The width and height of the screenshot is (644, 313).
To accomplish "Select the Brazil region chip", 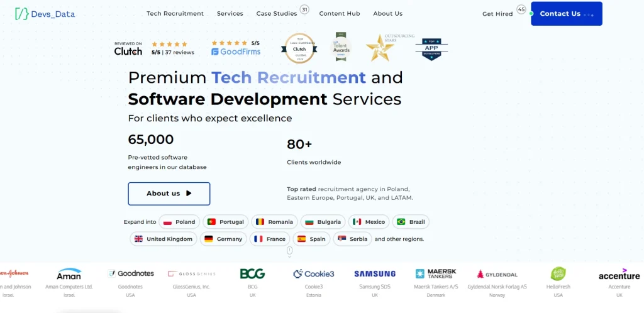I will [x=411, y=222].
